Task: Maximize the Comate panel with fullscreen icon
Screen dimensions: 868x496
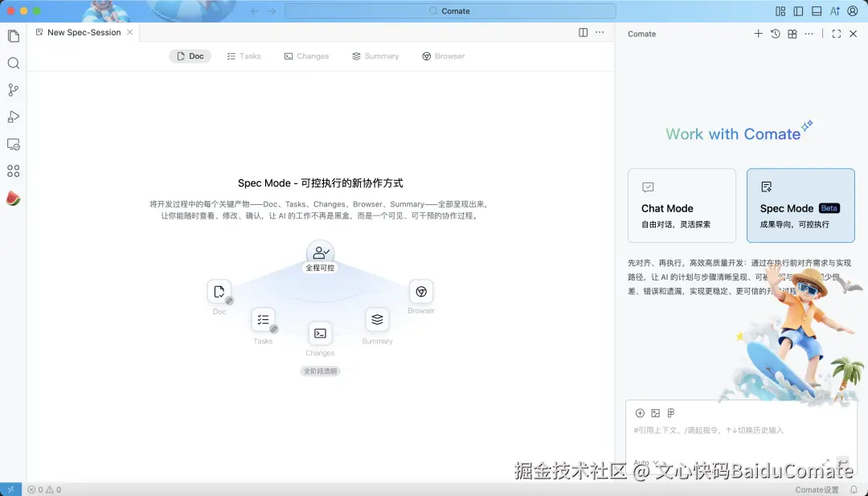Action: (x=837, y=34)
